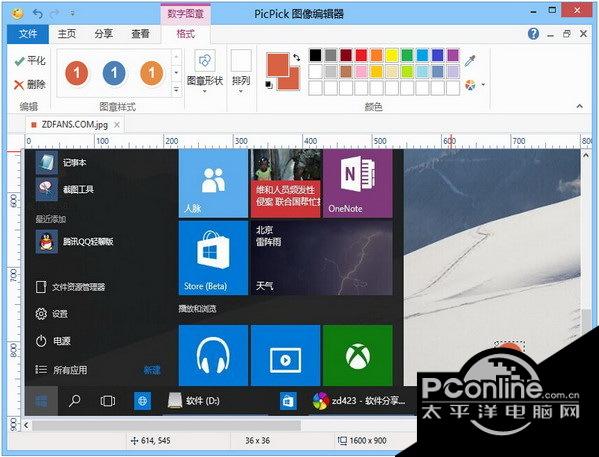
Task: Redo the last action
Action: [x=55, y=14]
